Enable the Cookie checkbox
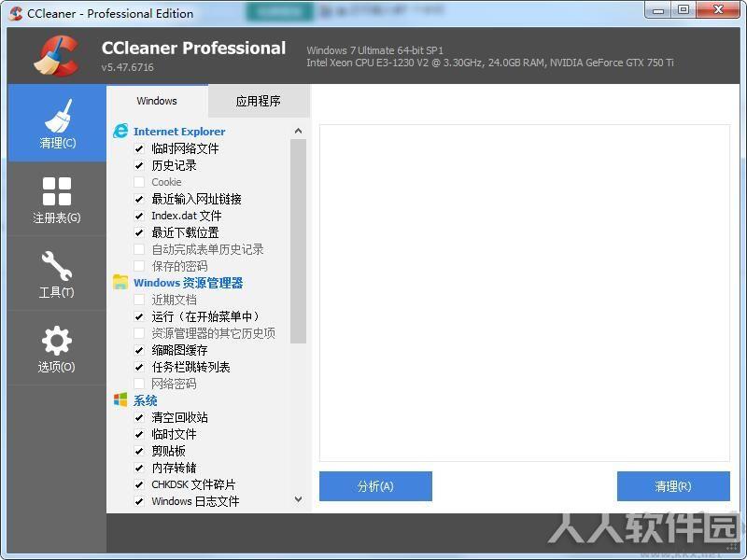The height and width of the screenshot is (560, 747). (x=139, y=182)
